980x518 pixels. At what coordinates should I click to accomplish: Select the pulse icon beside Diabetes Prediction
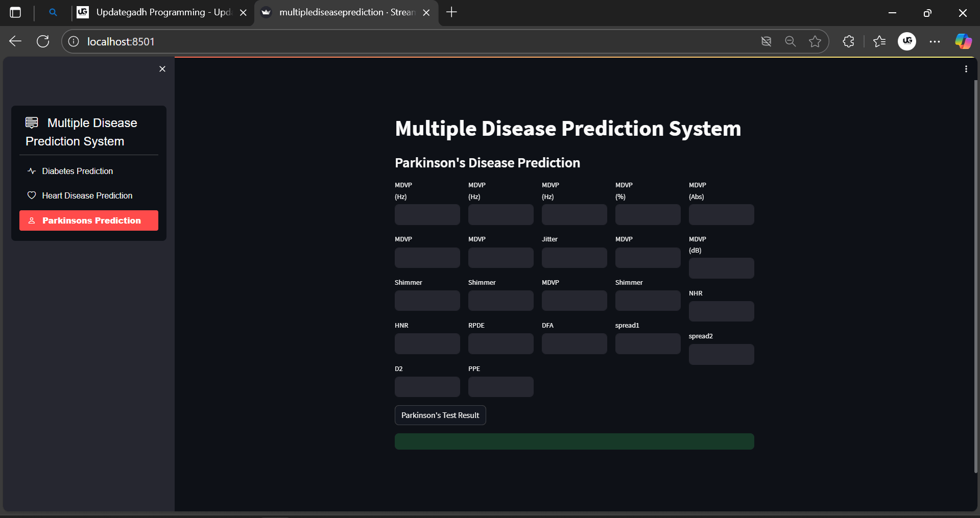(31, 171)
